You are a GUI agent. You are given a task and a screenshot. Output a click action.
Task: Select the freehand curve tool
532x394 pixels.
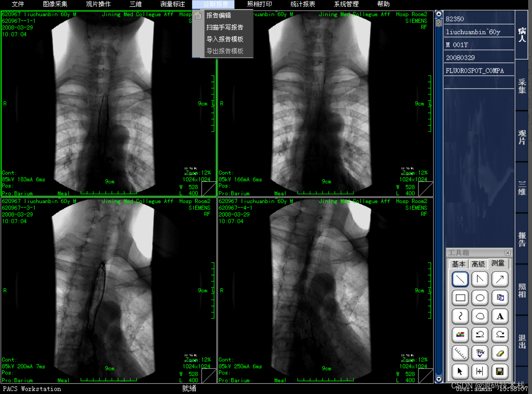pyautogui.click(x=460, y=316)
